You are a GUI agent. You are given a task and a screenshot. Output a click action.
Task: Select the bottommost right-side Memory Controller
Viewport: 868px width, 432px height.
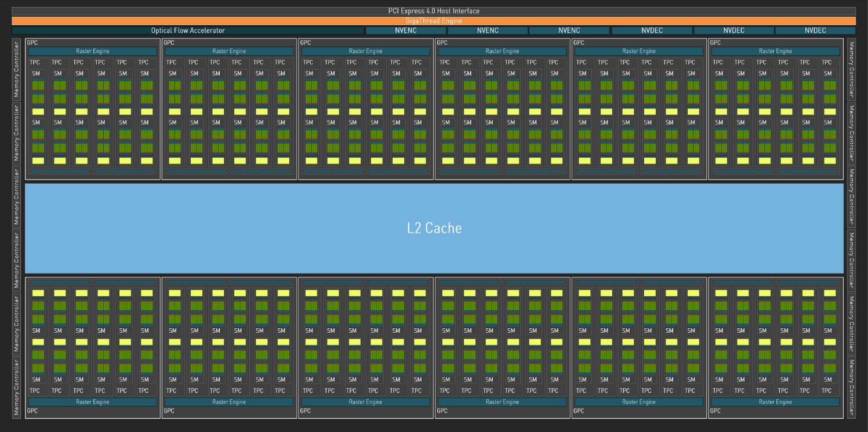pyautogui.click(x=851, y=387)
